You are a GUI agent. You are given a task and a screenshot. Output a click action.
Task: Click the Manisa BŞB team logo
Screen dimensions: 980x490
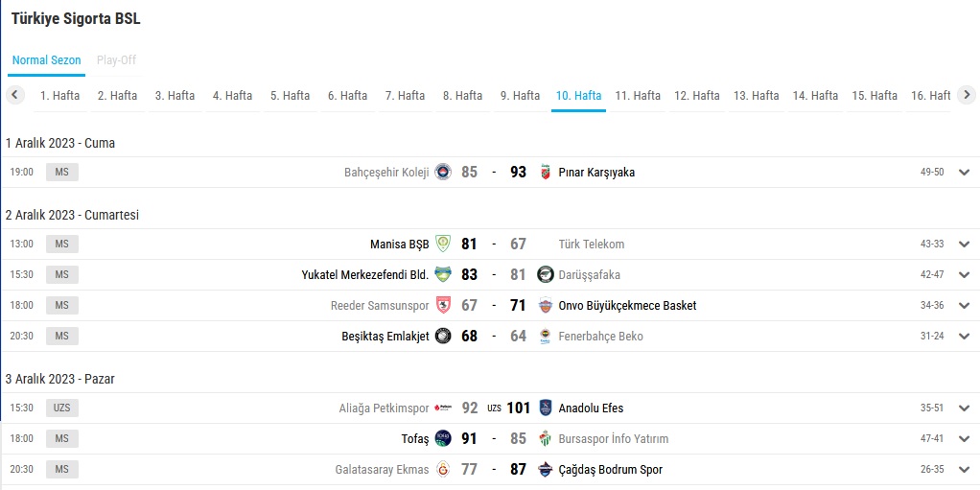443,244
